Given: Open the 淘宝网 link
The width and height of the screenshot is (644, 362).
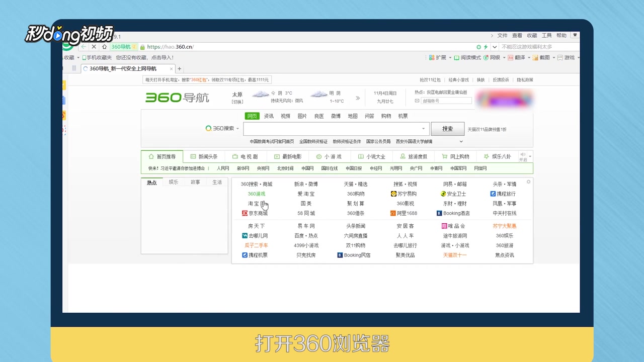Looking at the screenshot, I should [256, 204].
